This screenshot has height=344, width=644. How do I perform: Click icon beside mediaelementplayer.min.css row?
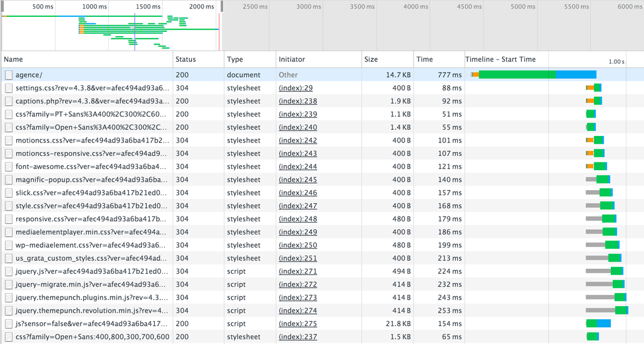[8, 232]
